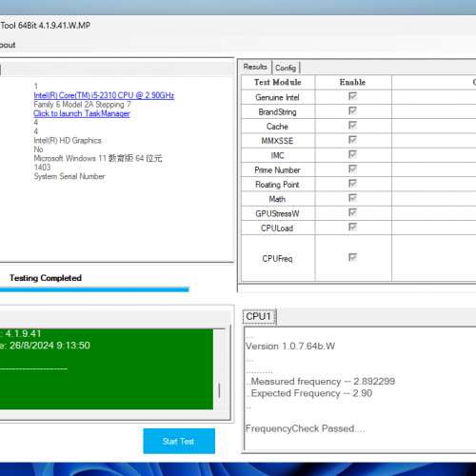
Task: Toggle the Floating Point checkbox
Action: [352, 184]
